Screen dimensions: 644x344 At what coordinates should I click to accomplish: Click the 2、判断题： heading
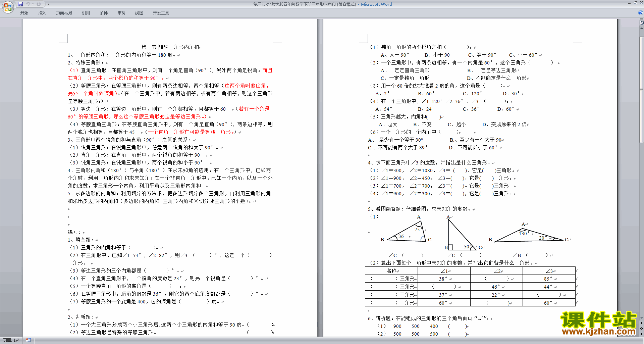pos(81,317)
